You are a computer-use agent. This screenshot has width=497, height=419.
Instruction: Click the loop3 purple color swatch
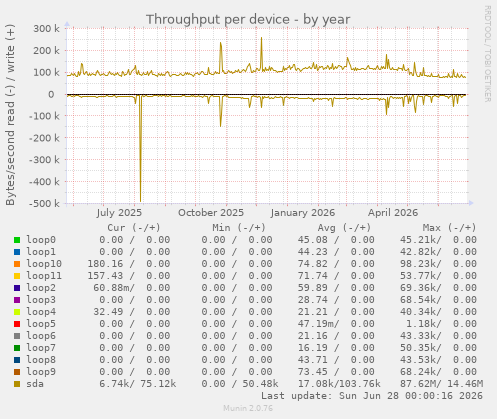click(x=17, y=300)
